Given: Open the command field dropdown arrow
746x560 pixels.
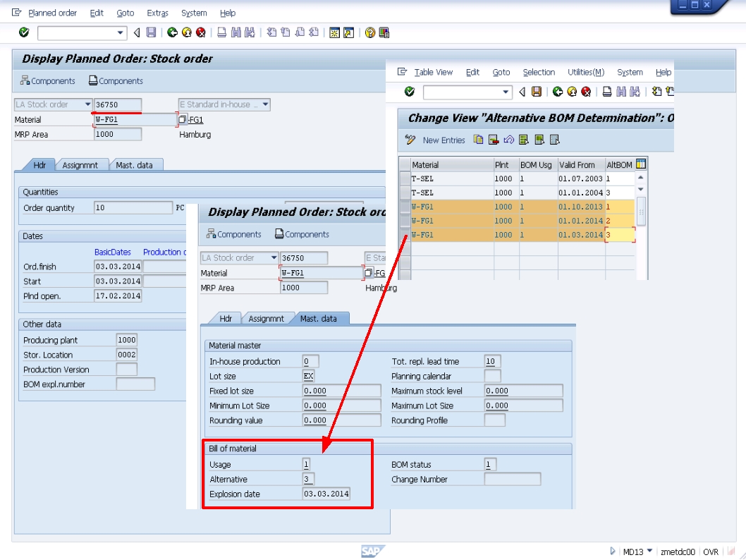Looking at the screenshot, I should [121, 30].
